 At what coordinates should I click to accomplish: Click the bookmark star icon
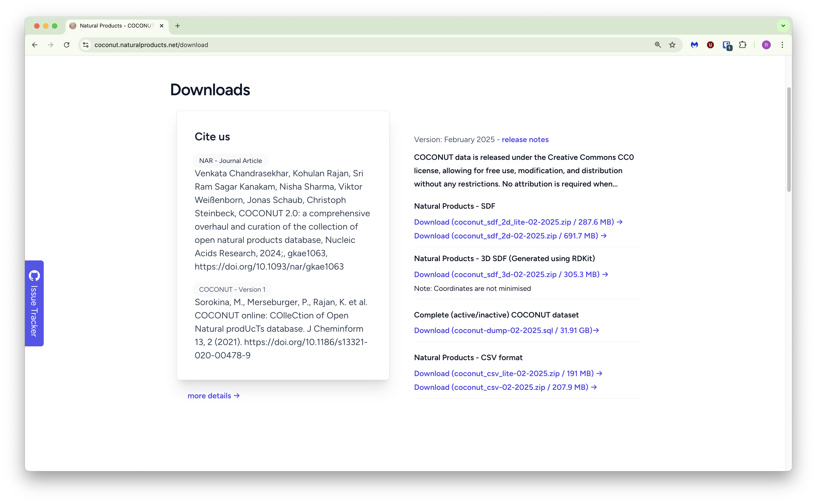(x=672, y=45)
